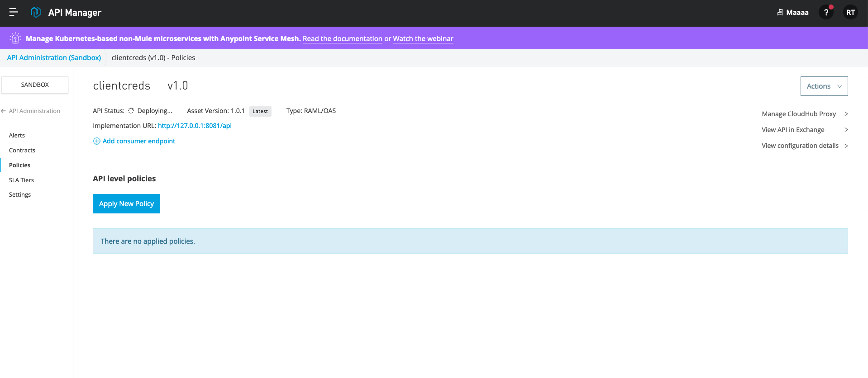Click the plus icon for consumer endpoint
The height and width of the screenshot is (378, 868).
96,141
